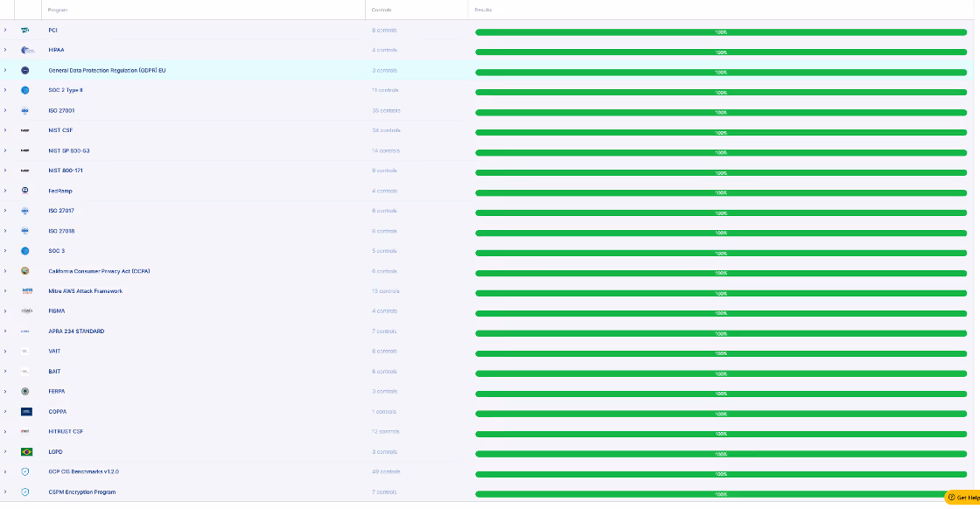Expand the HIPAA row chevron
980x509 pixels.
[x=5, y=50]
